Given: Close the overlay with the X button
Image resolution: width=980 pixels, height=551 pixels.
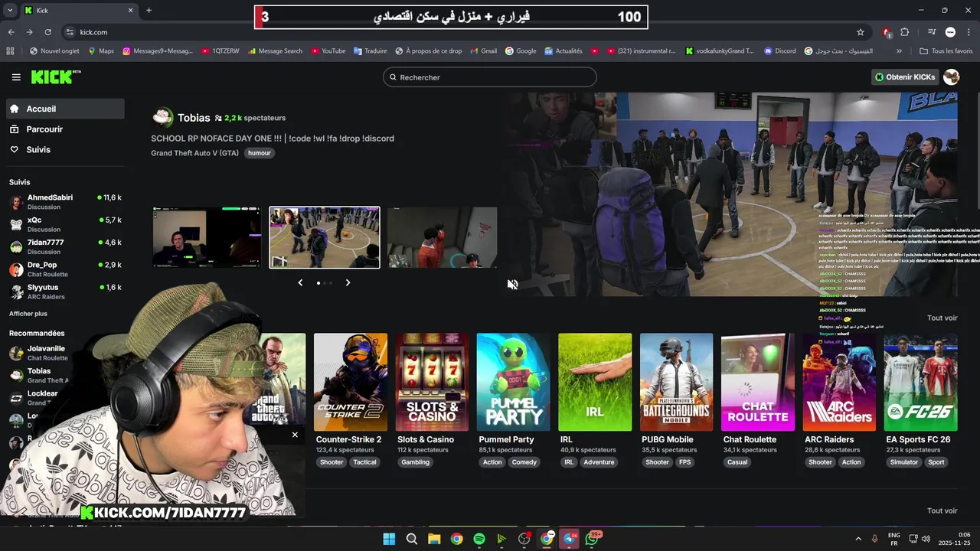Looking at the screenshot, I should point(295,435).
